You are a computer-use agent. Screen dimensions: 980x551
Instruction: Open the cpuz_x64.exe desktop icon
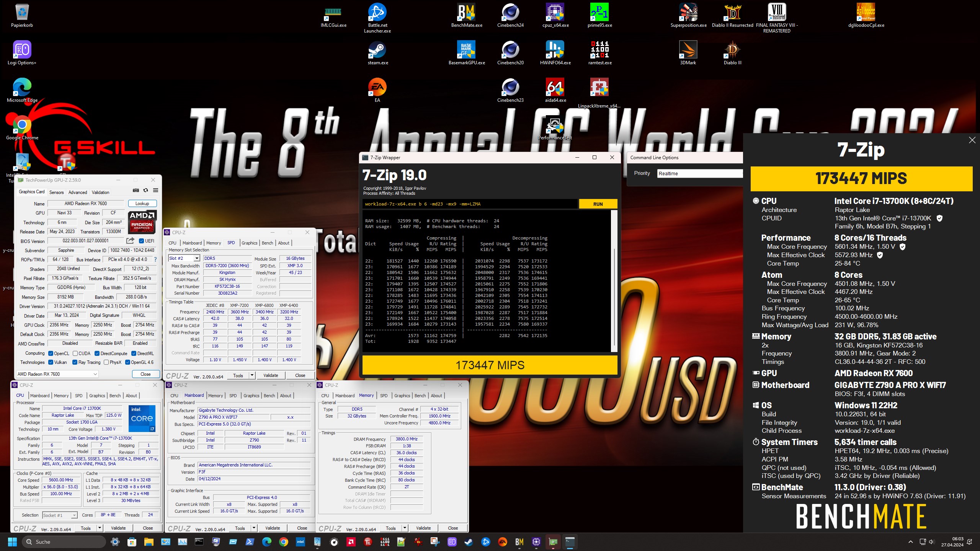pyautogui.click(x=555, y=15)
